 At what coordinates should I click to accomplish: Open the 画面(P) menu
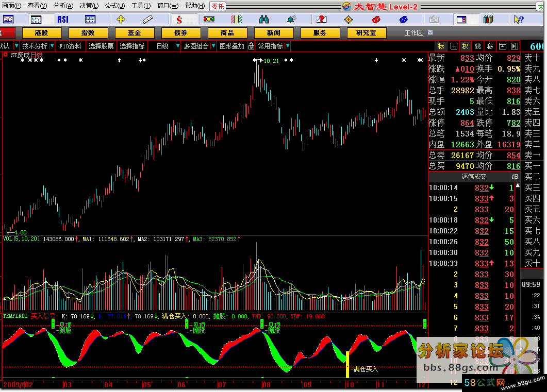[x=11, y=6]
